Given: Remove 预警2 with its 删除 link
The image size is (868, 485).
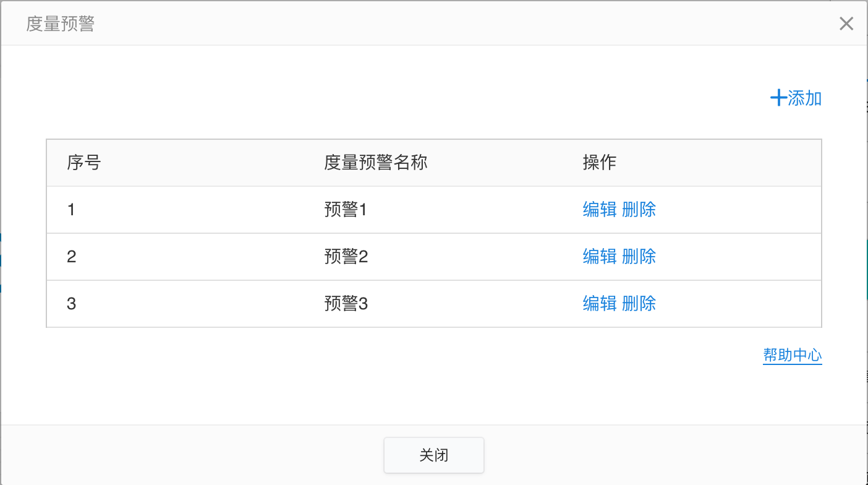Looking at the screenshot, I should click(639, 257).
